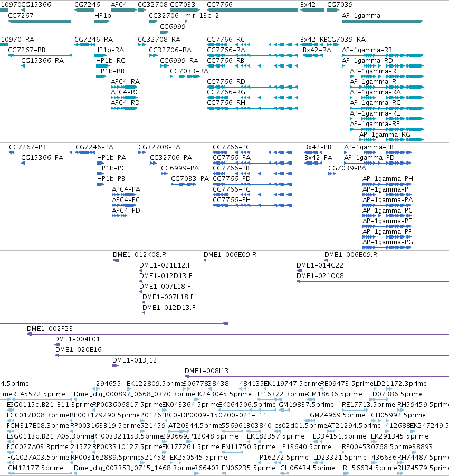Click protein HP1b-PA

coord(111,158)
